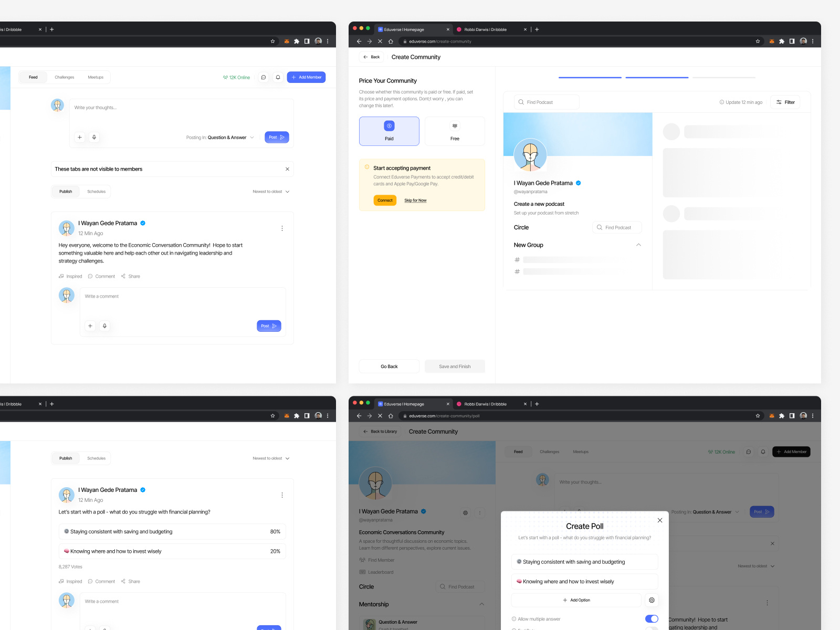Image resolution: width=840 pixels, height=630 pixels.
Task: Open the notifications bell beside Add Member
Action: tap(278, 77)
